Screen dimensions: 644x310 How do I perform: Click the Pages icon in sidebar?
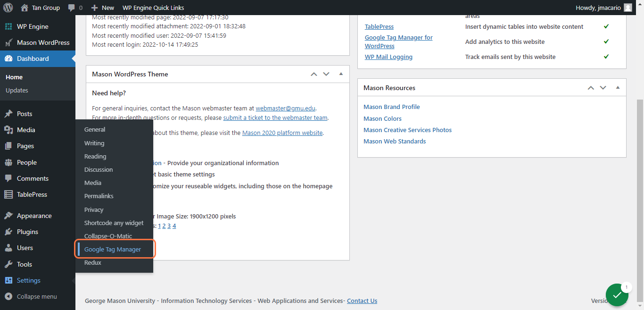pos(8,146)
